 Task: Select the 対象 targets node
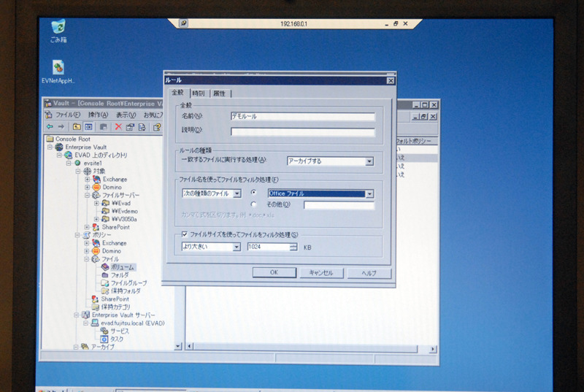pyautogui.click(x=94, y=172)
